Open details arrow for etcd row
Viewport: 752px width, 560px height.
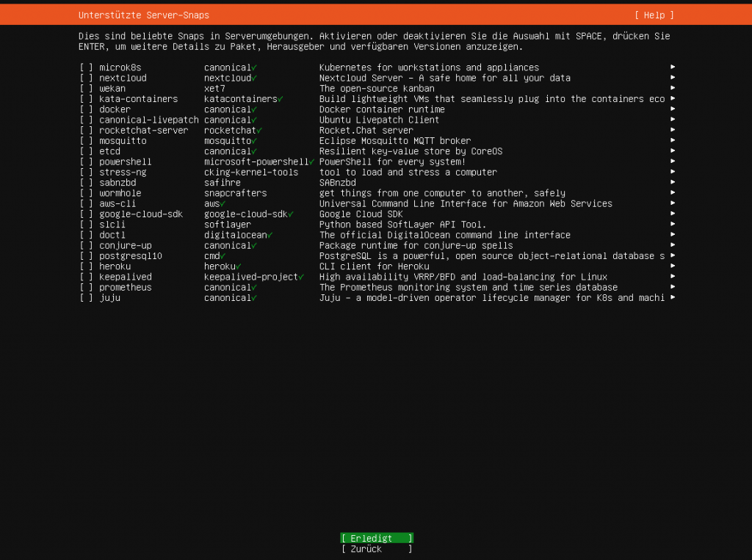(x=672, y=151)
